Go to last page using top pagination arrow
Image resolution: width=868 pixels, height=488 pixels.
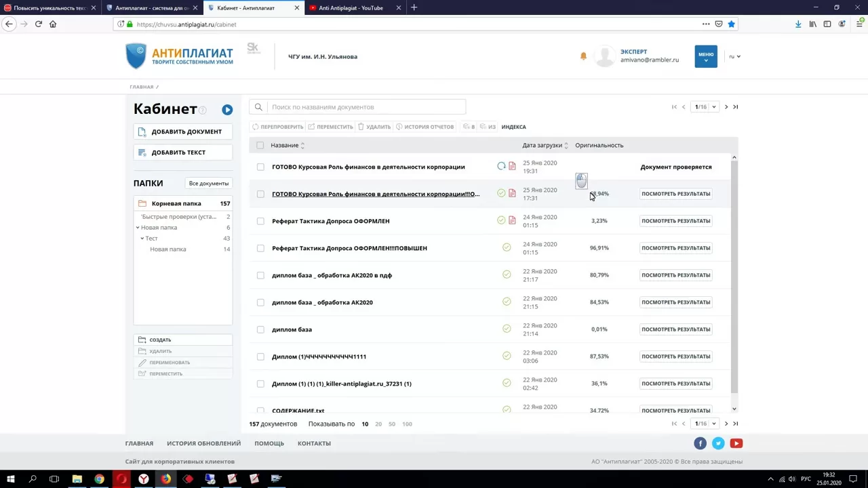(x=736, y=107)
